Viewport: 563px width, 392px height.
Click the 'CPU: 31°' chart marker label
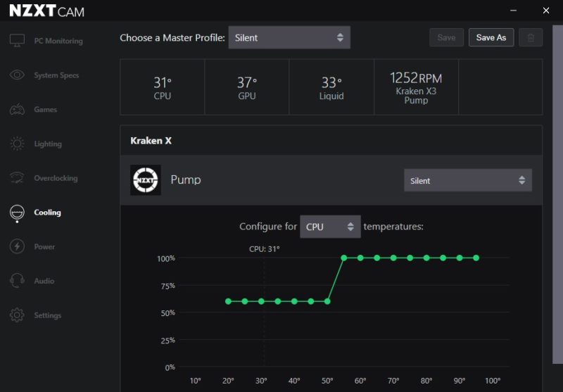265,248
